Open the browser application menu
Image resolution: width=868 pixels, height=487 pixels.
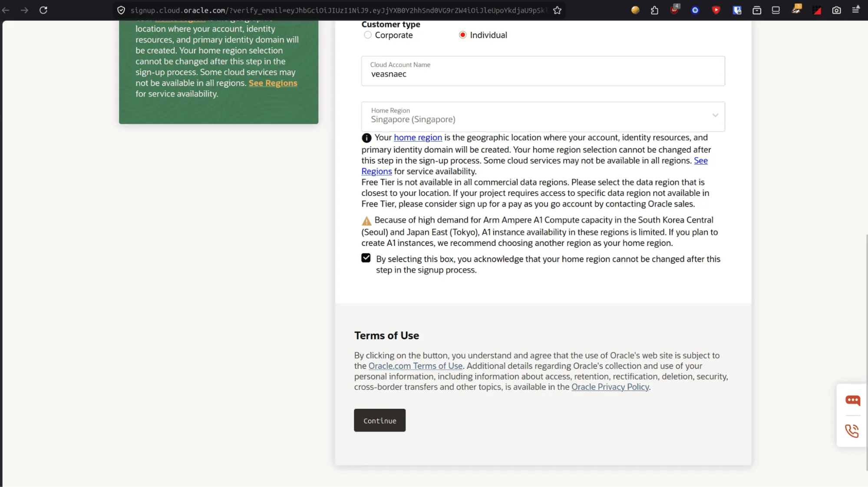(x=856, y=10)
